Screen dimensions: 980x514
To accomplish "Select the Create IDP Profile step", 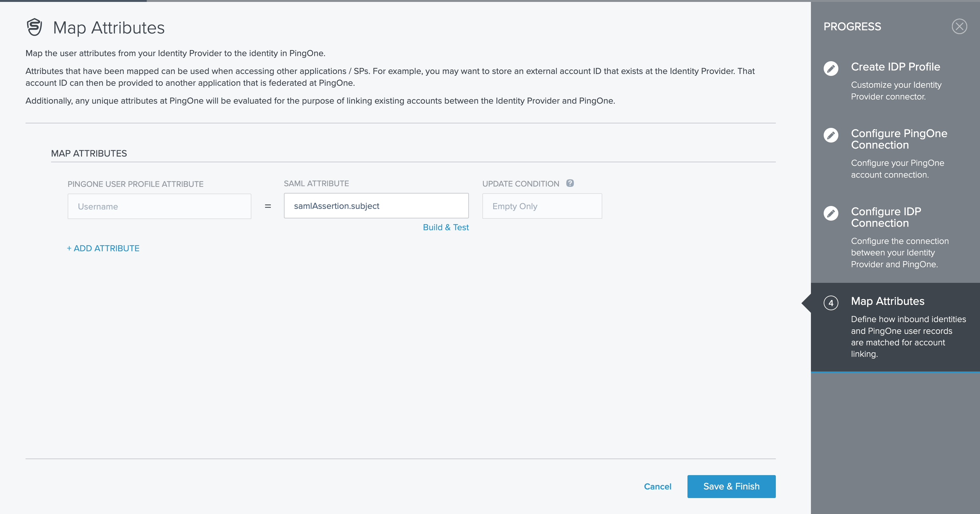I will pos(895,67).
